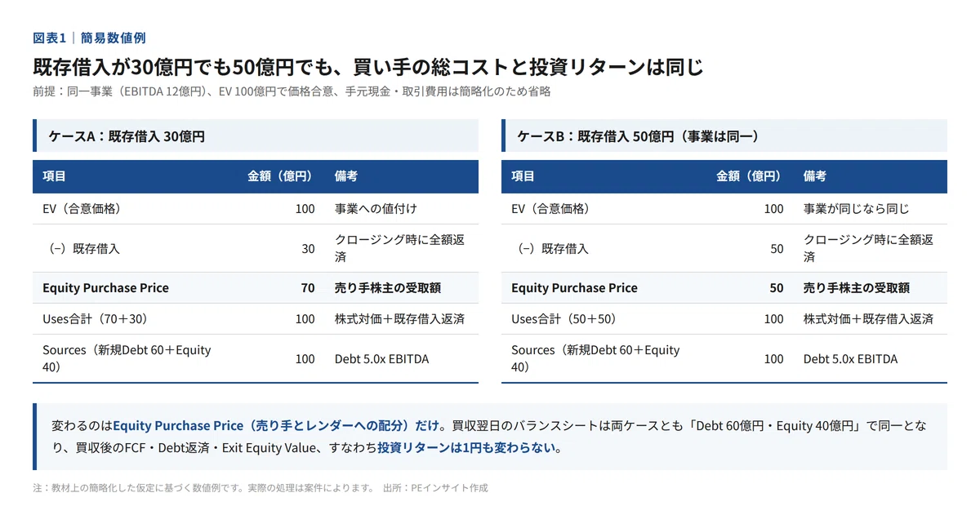Click 備考 header in Case A table
The image size is (980, 524).
point(346,176)
